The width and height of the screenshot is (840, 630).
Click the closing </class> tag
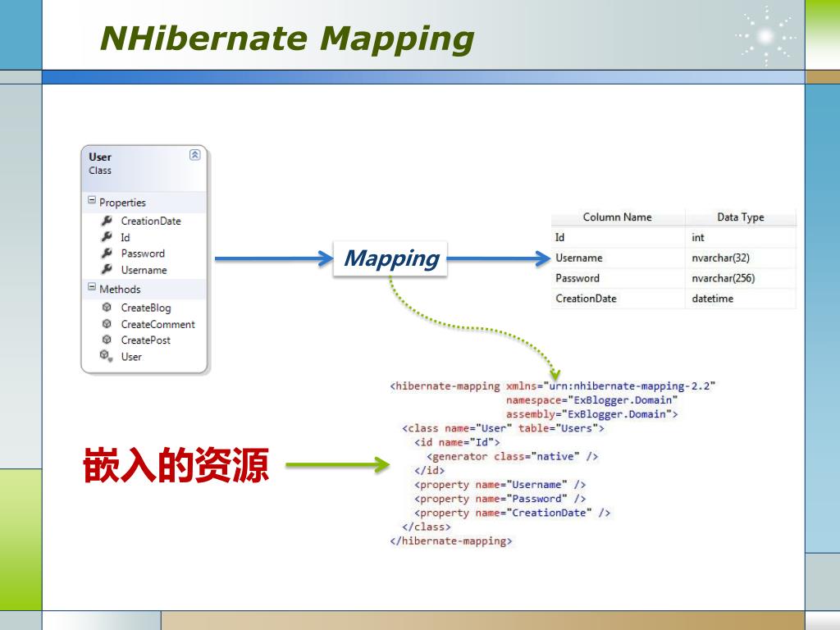point(427,527)
